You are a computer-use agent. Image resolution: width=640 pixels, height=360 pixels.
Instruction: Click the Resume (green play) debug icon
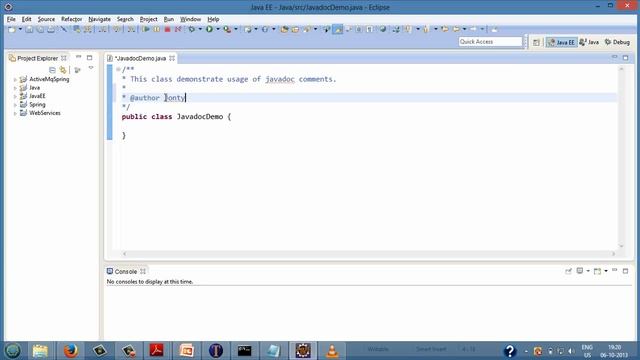tap(146, 29)
